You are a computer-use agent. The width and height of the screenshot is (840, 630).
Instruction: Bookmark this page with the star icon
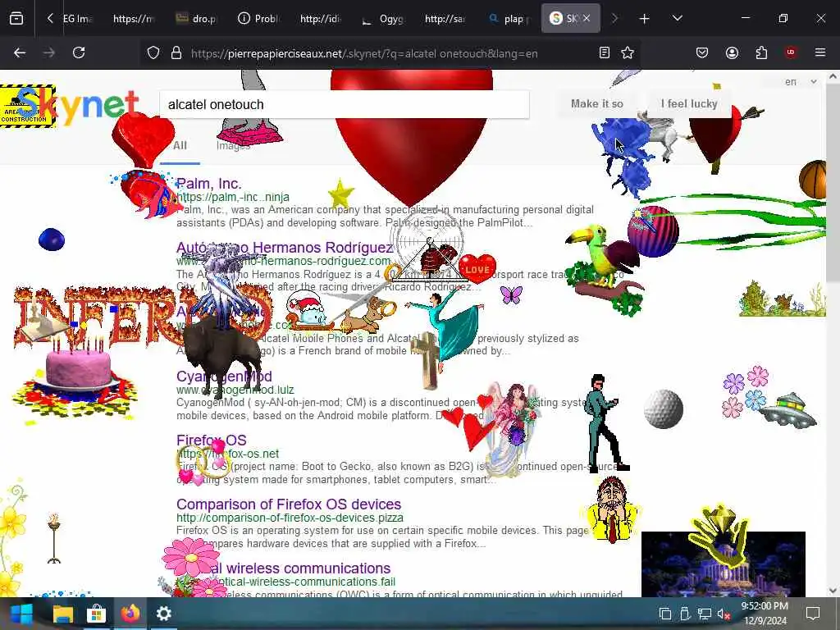(628, 52)
